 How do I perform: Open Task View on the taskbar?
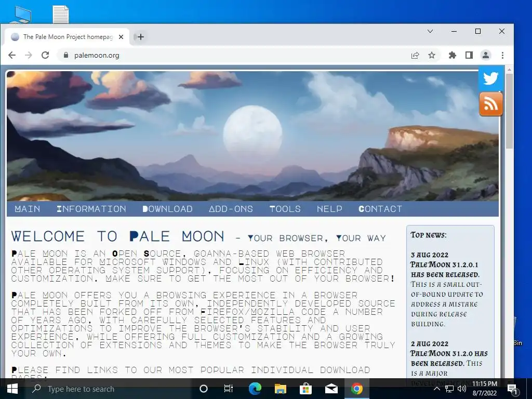coord(229,389)
